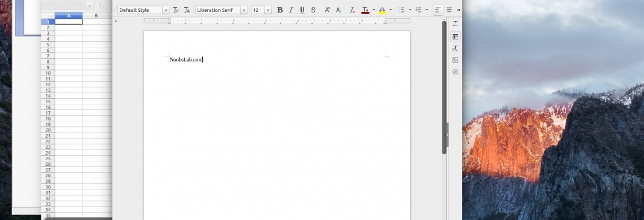Click the font size field showing 12

(x=258, y=10)
